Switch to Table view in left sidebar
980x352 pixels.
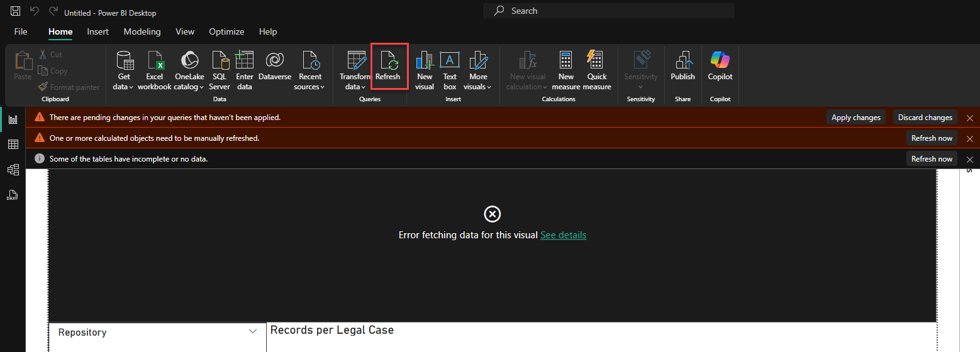click(x=13, y=145)
